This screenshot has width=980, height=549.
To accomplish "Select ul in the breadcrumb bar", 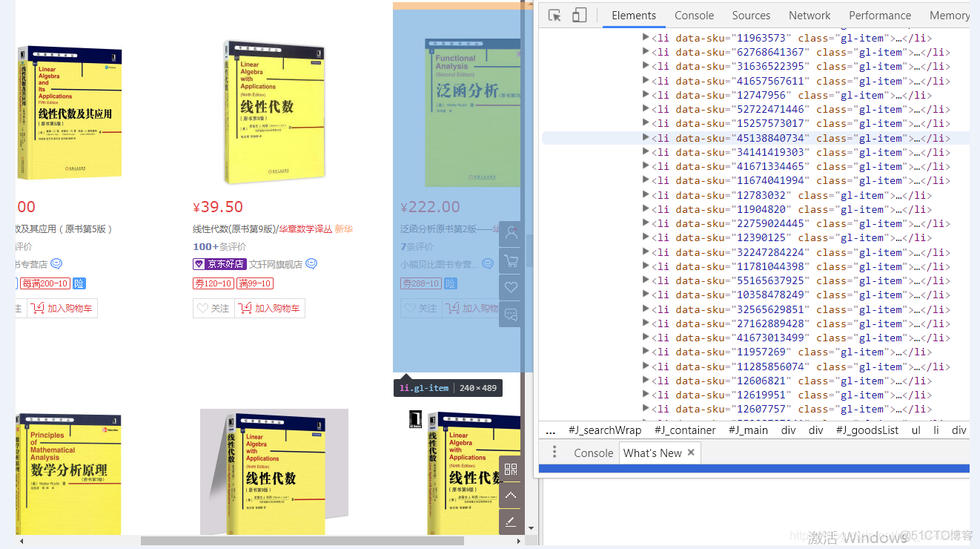I will tap(916, 430).
